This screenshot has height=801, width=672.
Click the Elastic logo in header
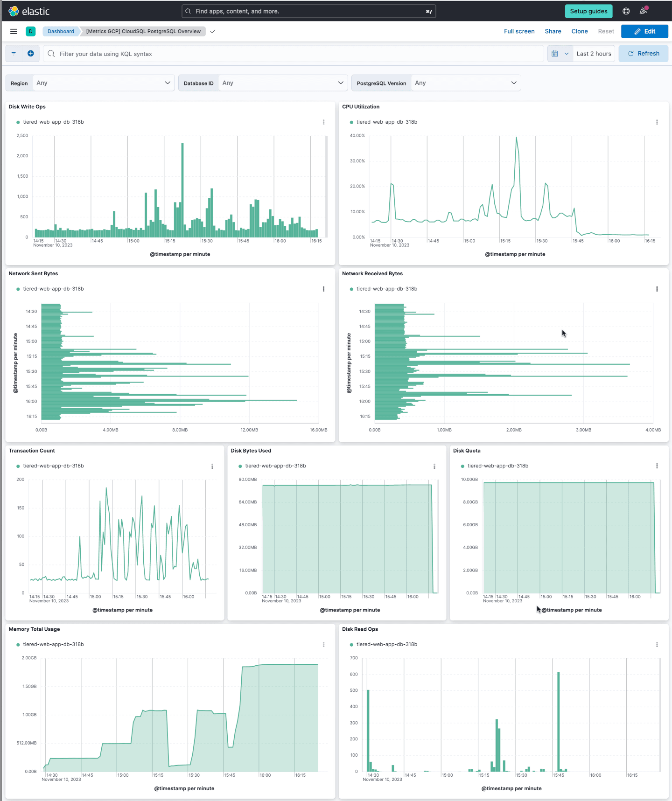(29, 11)
